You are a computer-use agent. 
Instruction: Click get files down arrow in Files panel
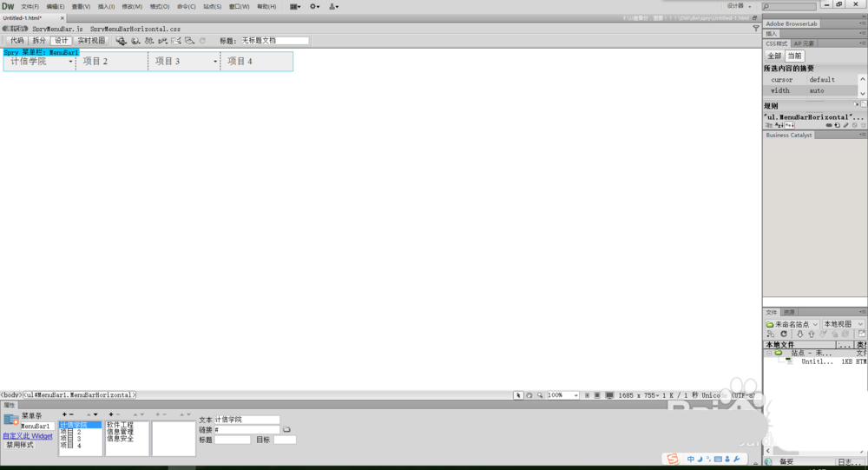point(800,334)
